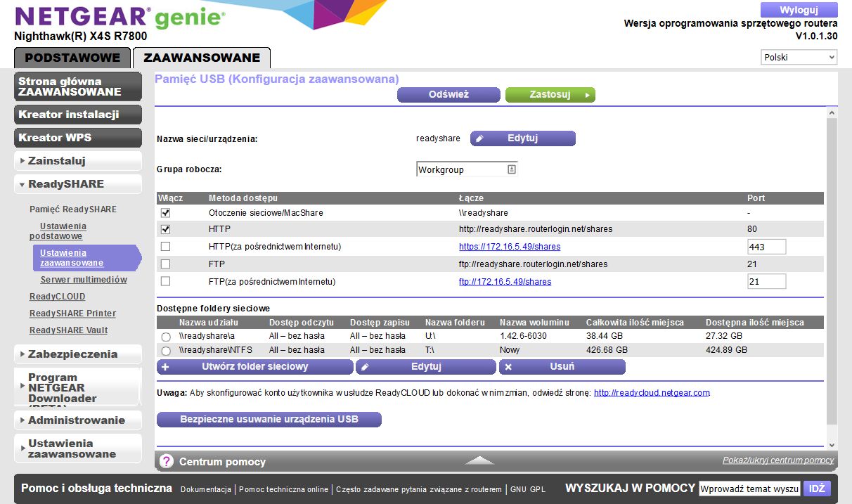The height and width of the screenshot is (504, 852).
Task: Click Bezpieczne usuwanie urządzenia USB button
Action: [269, 419]
